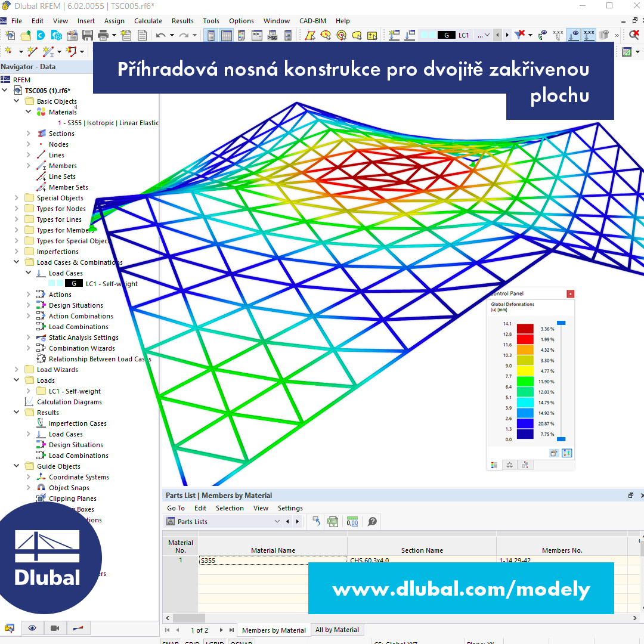Image resolution: width=644 pixels, height=644 pixels.
Task: Click the lower handle of the colour scale slider
Action: 561,439
